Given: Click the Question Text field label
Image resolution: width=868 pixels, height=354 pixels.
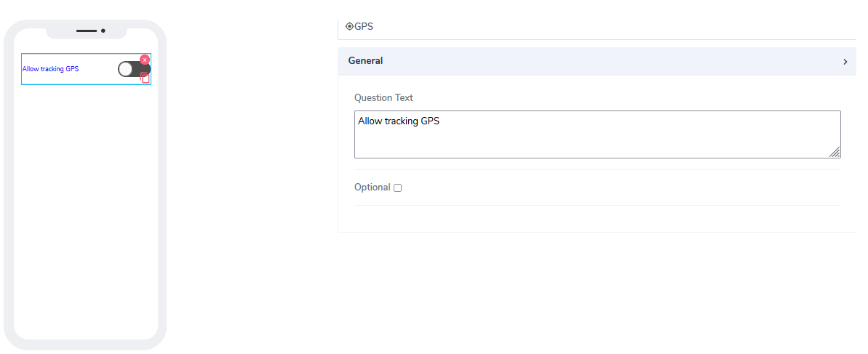Looking at the screenshot, I should (383, 98).
